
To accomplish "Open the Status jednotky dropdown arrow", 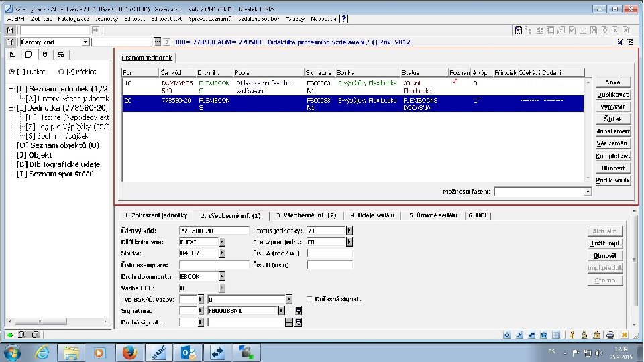I will click(x=349, y=231).
